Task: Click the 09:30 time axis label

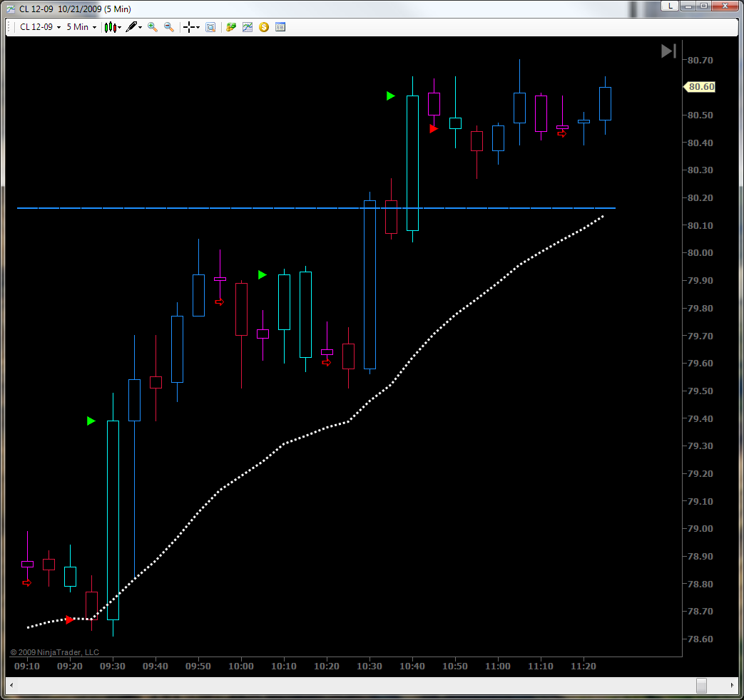Action: coord(113,666)
